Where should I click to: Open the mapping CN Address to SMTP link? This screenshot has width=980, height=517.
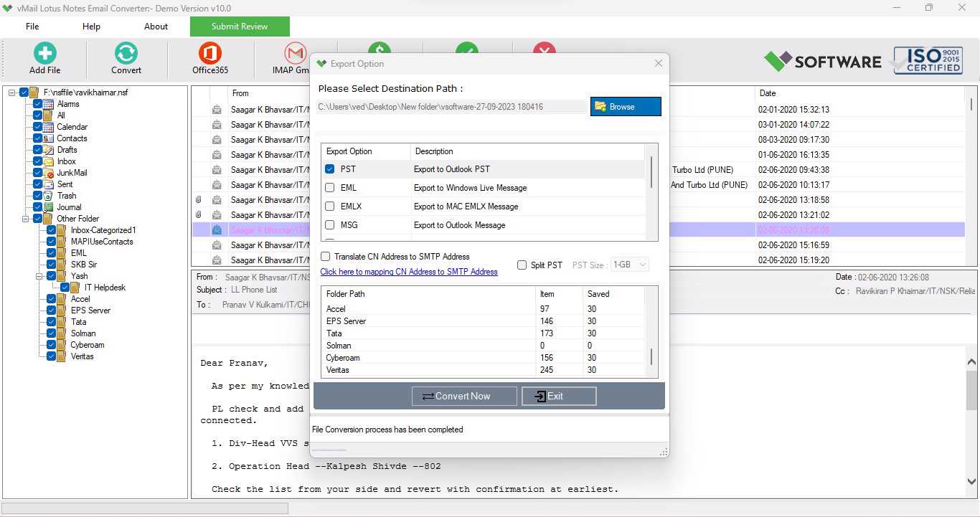click(409, 272)
